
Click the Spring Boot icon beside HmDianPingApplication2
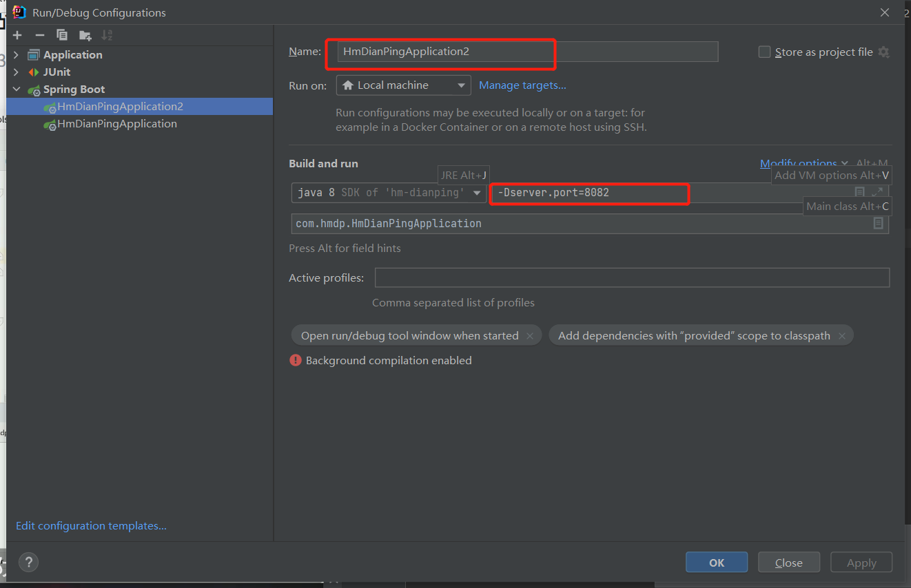(x=50, y=107)
